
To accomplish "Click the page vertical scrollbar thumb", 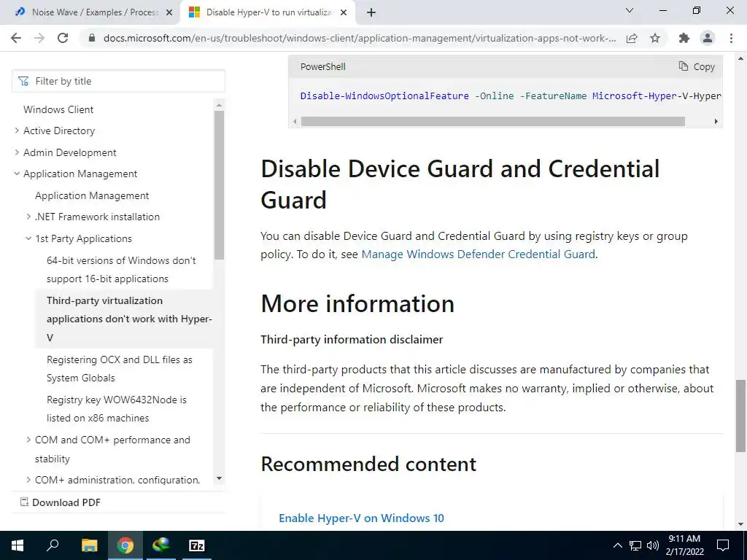I will (741, 416).
